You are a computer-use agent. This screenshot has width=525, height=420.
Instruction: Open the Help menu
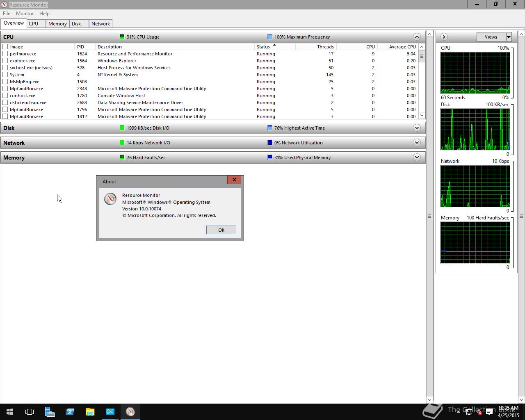tap(44, 14)
